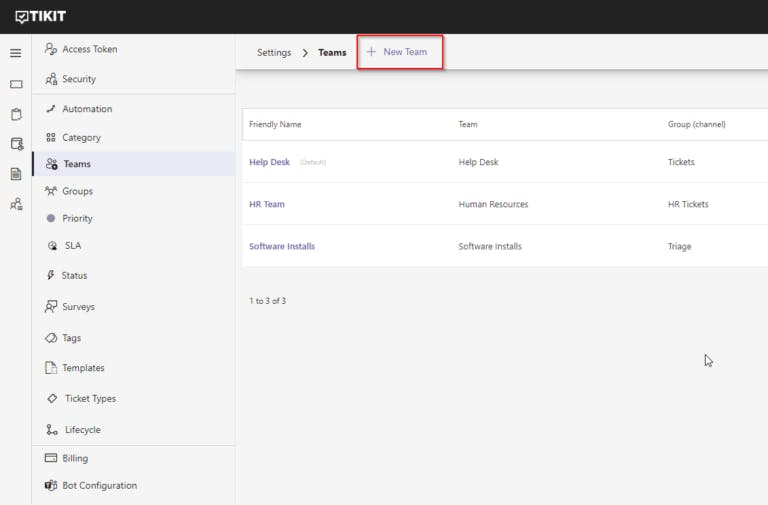
Task: Click the TIKIT logo
Action: click(41, 16)
